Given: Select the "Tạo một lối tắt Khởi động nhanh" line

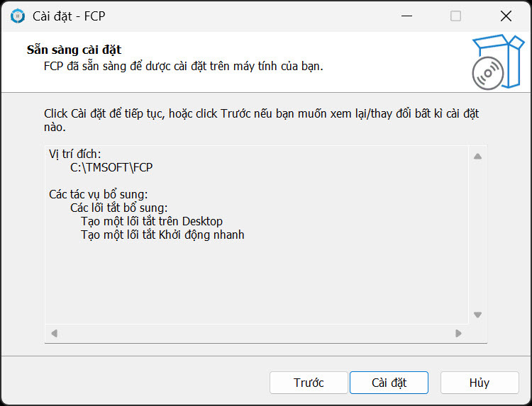Looking at the screenshot, I should [x=162, y=235].
